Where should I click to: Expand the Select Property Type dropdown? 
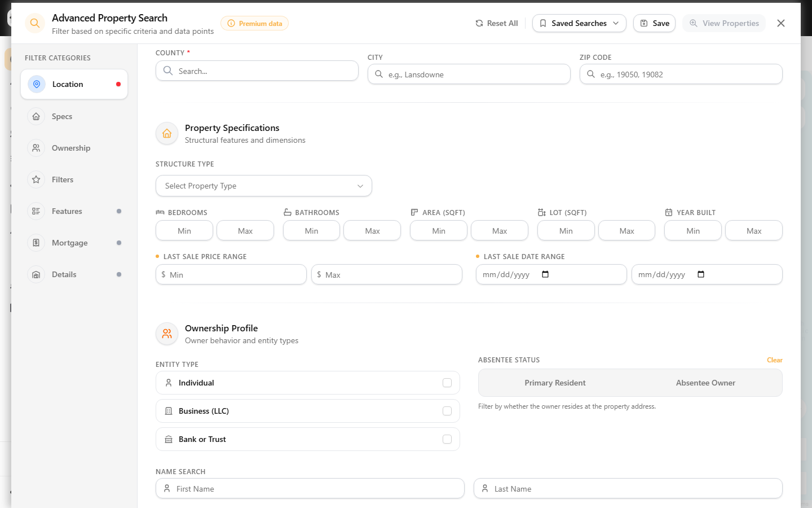264,186
